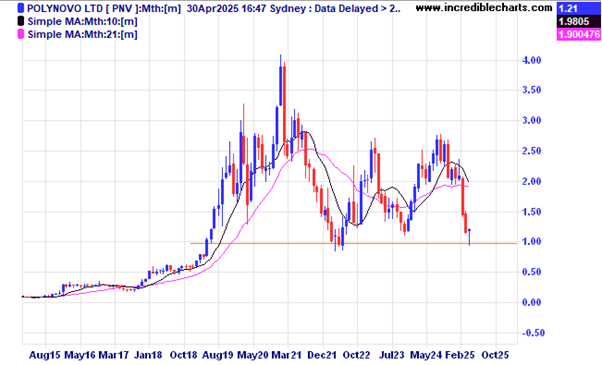Click the Mar17 date axis label
This screenshot has height=365, width=602.
[x=114, y=355]
